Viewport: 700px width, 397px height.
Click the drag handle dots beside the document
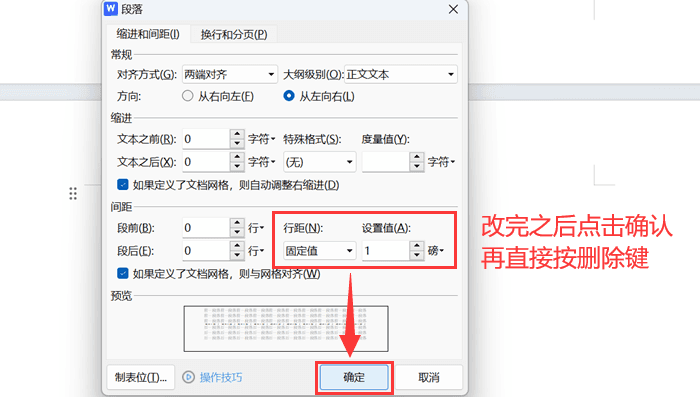tap(73, 193)
